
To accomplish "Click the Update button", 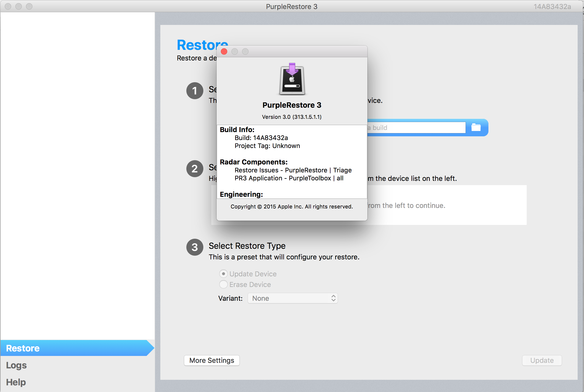I will point(542,360).
